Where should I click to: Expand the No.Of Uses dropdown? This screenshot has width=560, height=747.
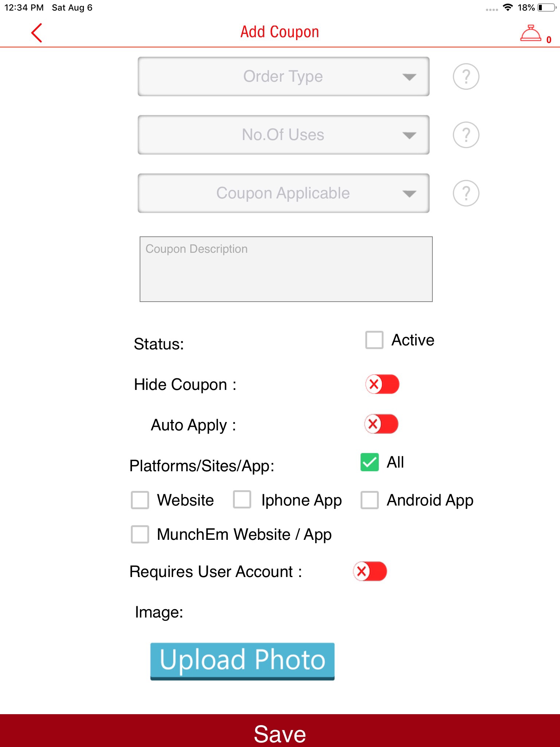(x=283, y=135)
